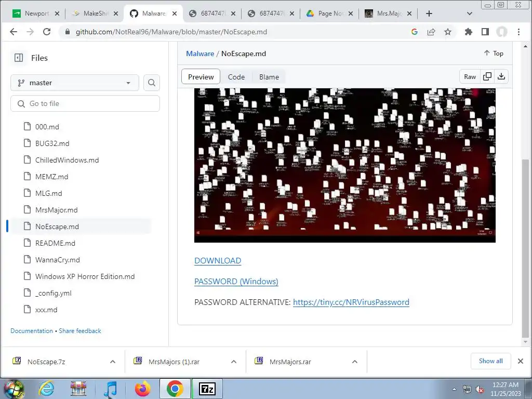Click the DOWNLOAD link
Screen dimensions: 532x399
[218, 261]
